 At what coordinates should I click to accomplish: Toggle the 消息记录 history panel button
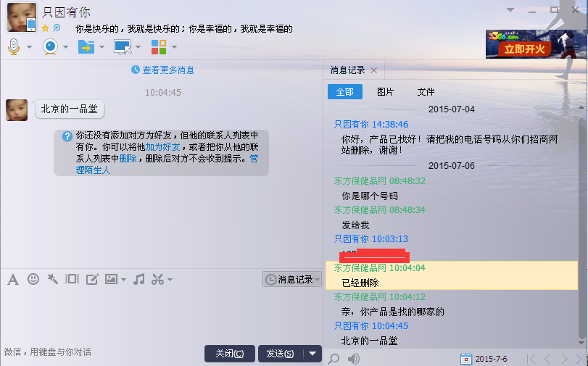click(291, 279)
